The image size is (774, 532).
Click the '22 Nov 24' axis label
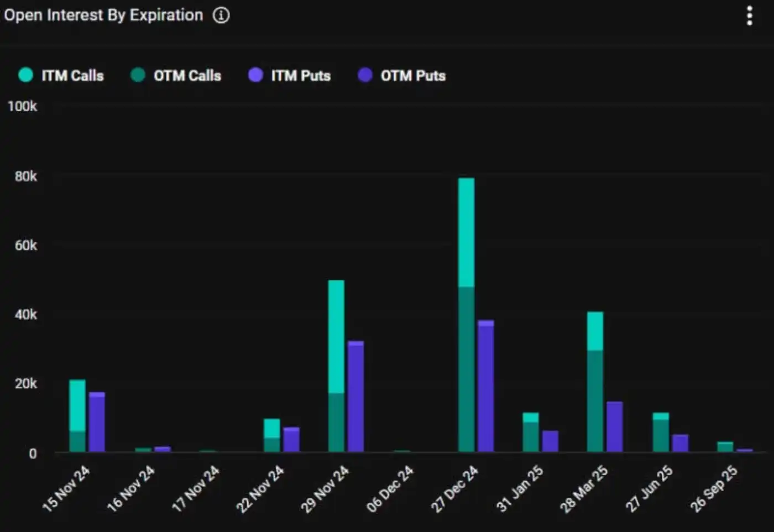[x=260, y=488]
